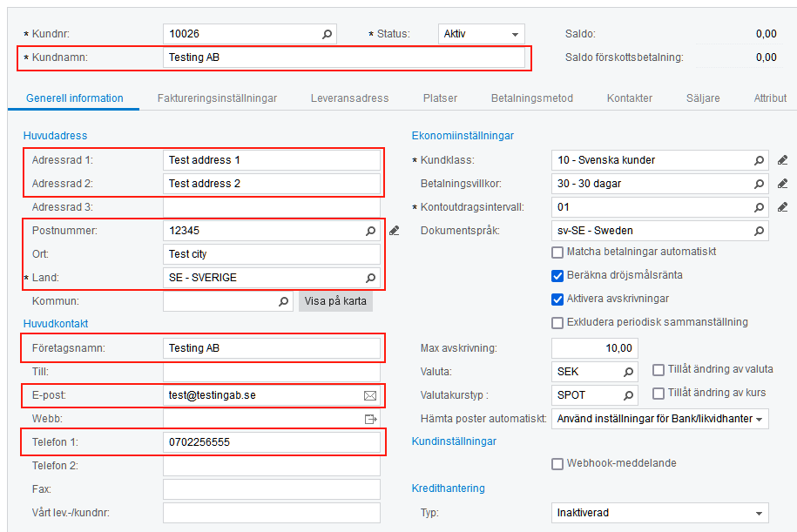This screenshot has width=797, height=532.
Task: Switch to Faktureringsinställningar tab
Action: tap(217, 98)
